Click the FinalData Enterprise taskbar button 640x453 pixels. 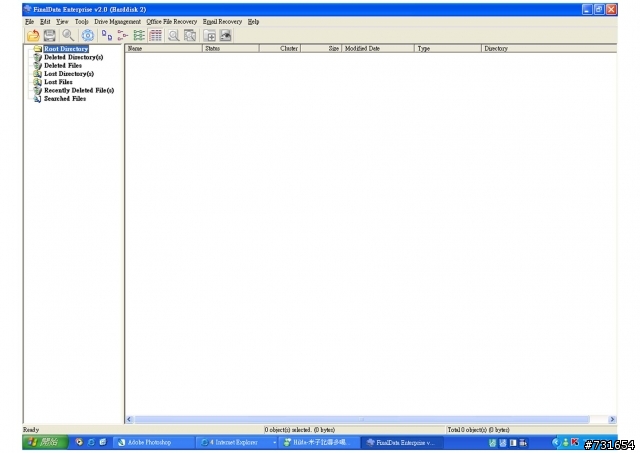coord(402,442)
